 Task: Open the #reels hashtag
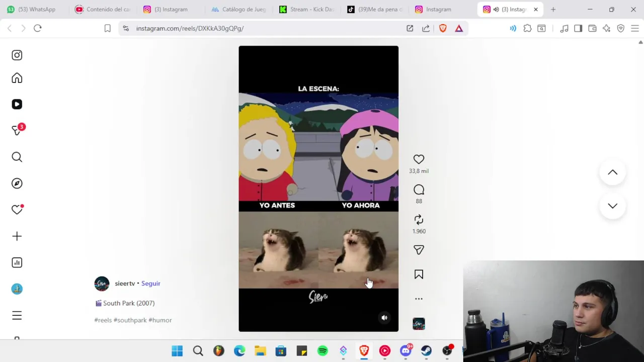click(103, 320)
